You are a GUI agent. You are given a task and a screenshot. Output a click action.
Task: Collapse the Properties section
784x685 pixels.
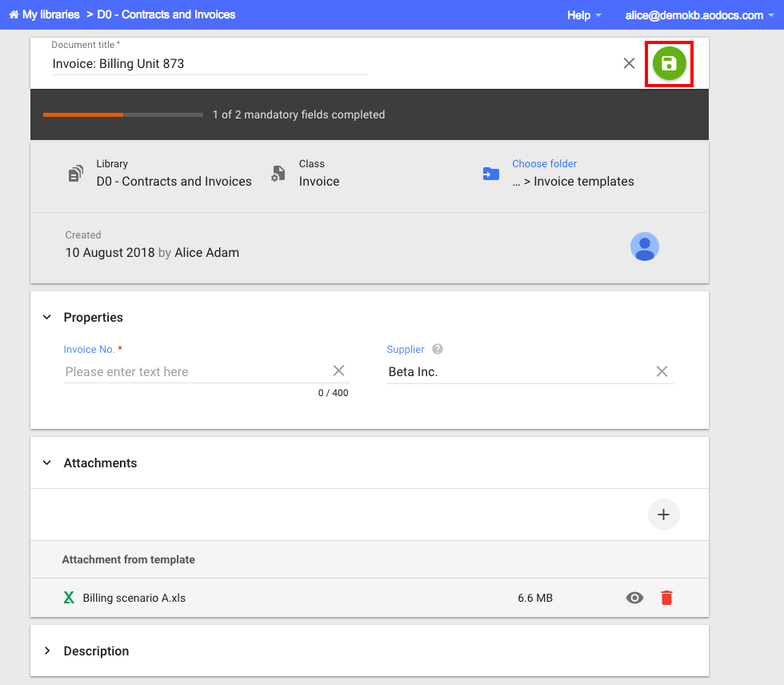click(47, 317)
